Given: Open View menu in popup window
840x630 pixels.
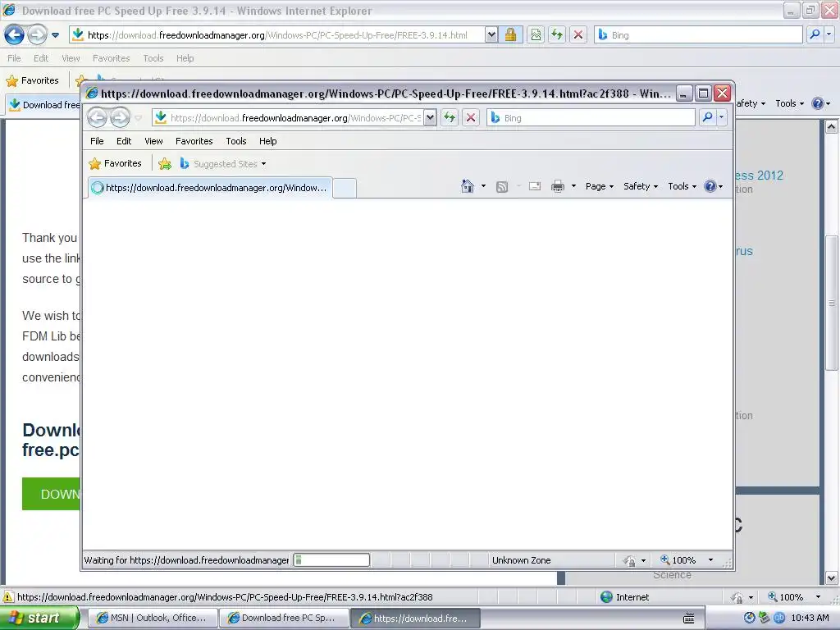Looking at the screenshot, I should point(153,141).
